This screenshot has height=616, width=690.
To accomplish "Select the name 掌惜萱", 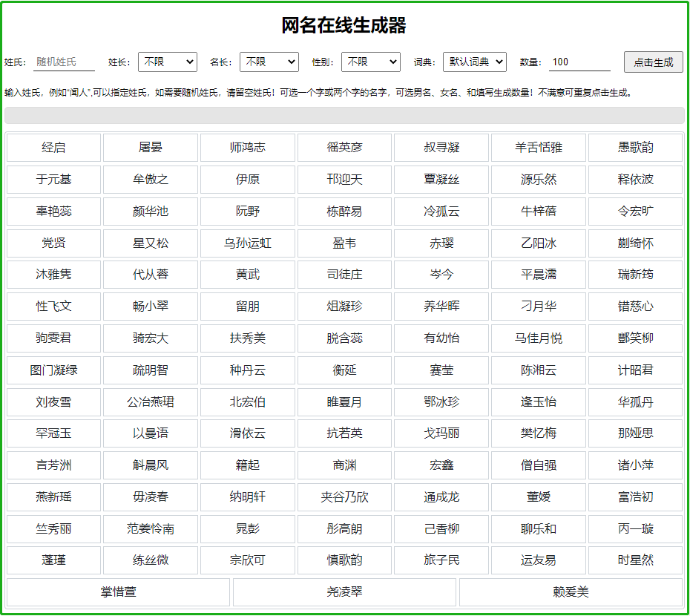I will 119,592.
